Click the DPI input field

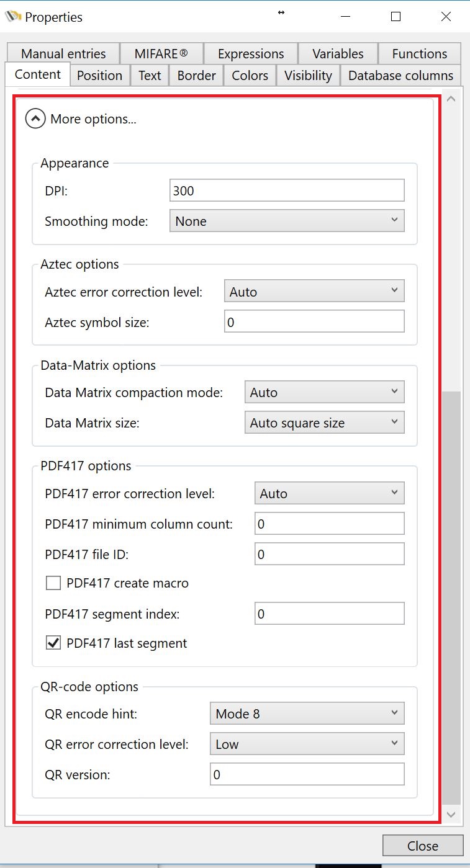click(x=287, y=190)
